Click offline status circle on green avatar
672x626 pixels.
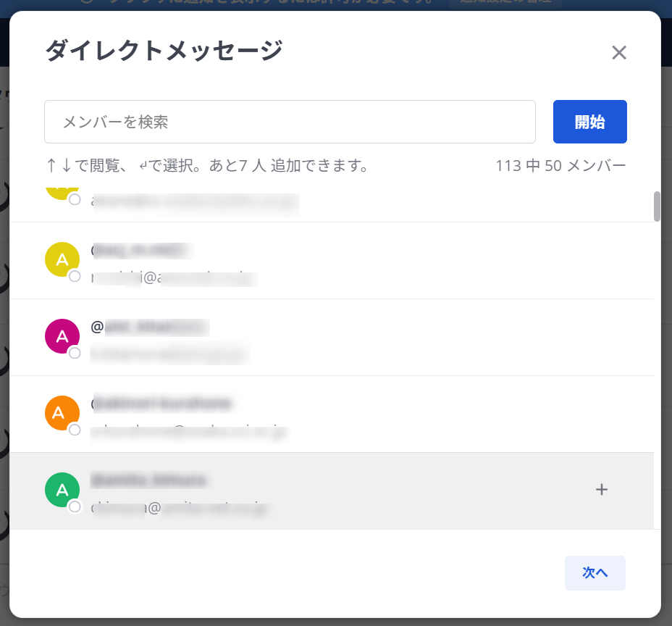click(x=75, y=506)
